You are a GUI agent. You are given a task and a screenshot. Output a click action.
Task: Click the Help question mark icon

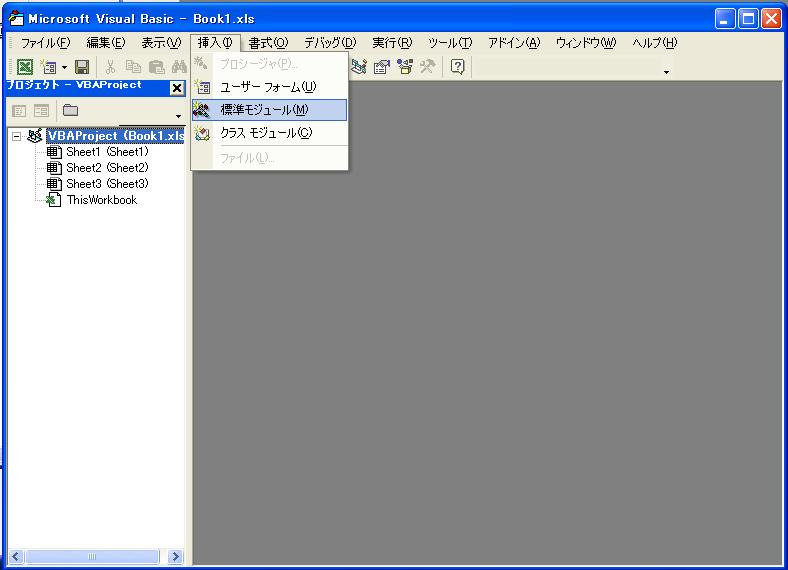(457, 66)
